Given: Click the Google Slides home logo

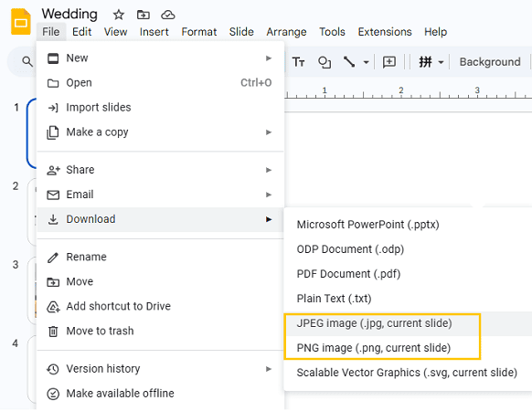Looking at the screenshot, I should [21, 22].
